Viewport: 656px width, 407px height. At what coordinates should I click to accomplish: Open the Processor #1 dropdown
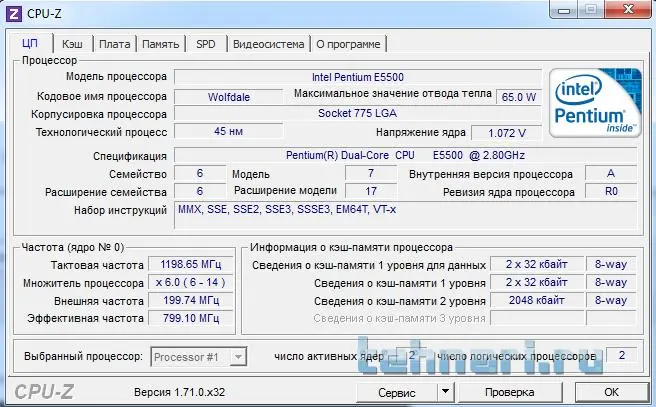199,357
